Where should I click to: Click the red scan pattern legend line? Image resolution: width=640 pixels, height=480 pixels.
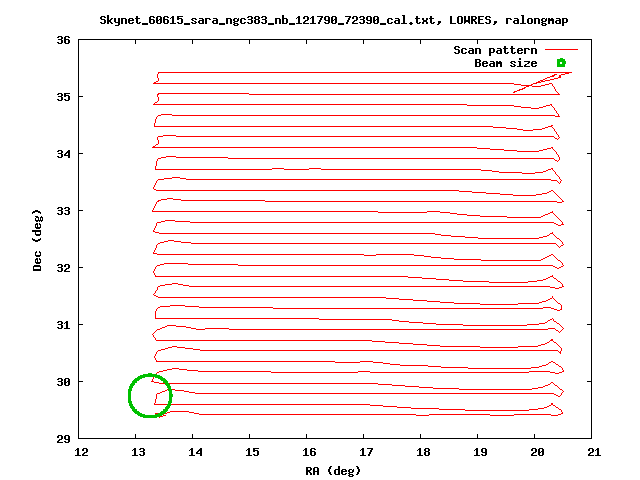562,50
